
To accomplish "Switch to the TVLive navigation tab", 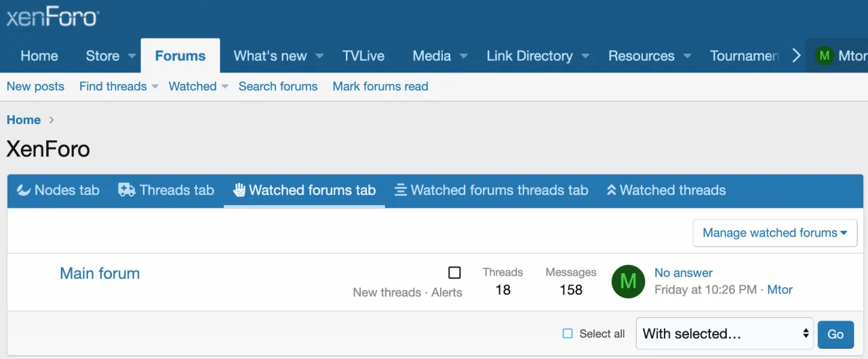I will pos(363,56).
